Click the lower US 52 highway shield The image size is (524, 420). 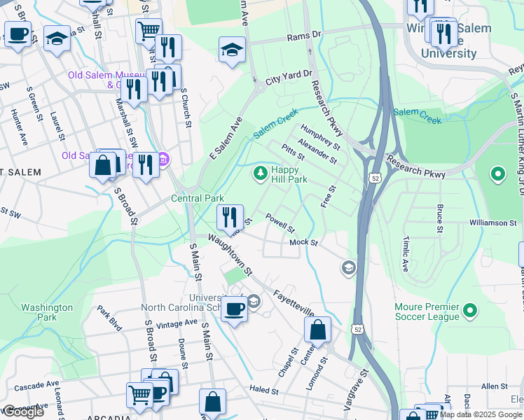357,330
